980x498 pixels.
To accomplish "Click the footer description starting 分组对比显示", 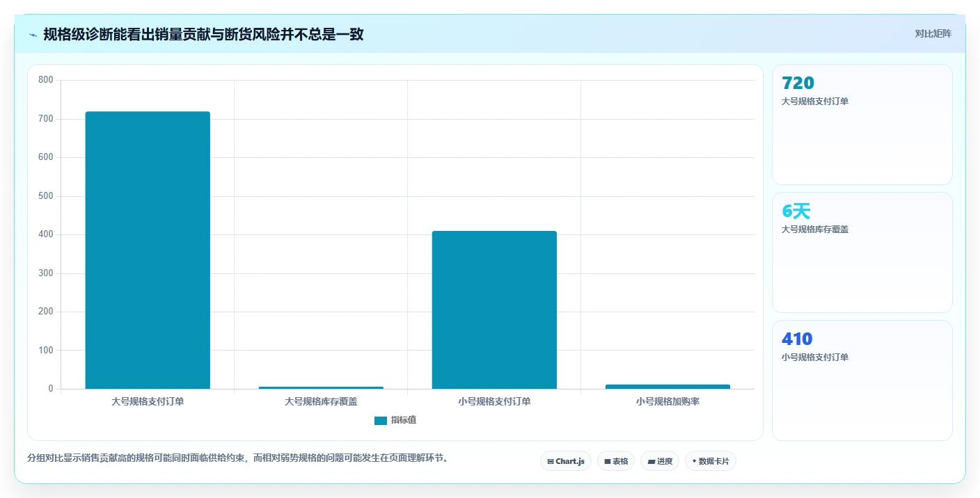I will pos(238,458).
